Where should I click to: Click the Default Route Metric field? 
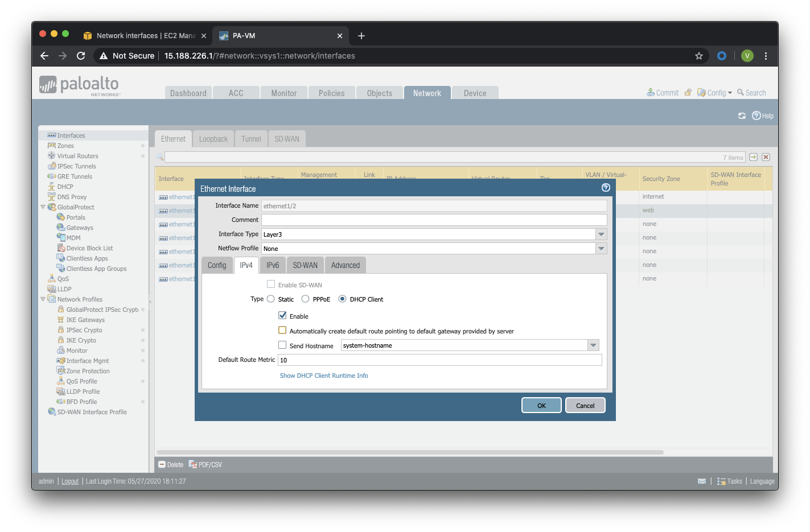[439, 360]
